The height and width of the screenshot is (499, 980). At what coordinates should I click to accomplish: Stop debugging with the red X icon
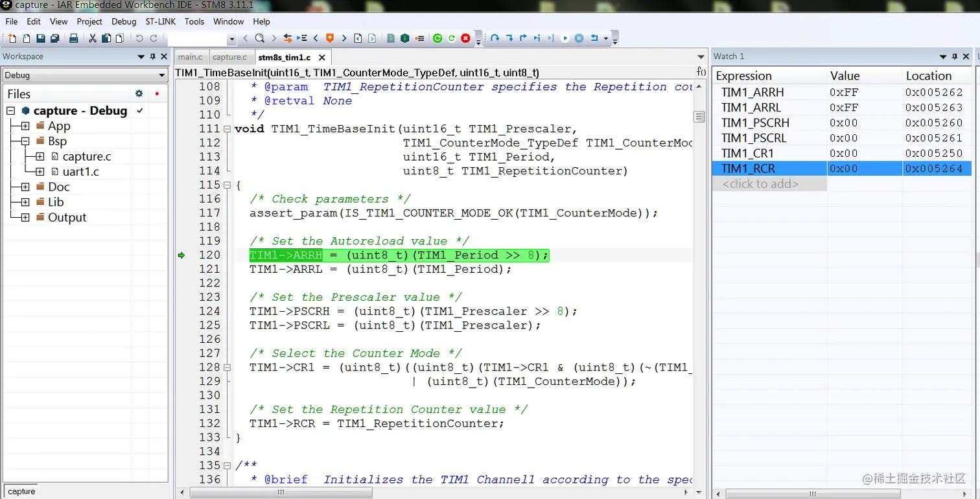(465, 39)
